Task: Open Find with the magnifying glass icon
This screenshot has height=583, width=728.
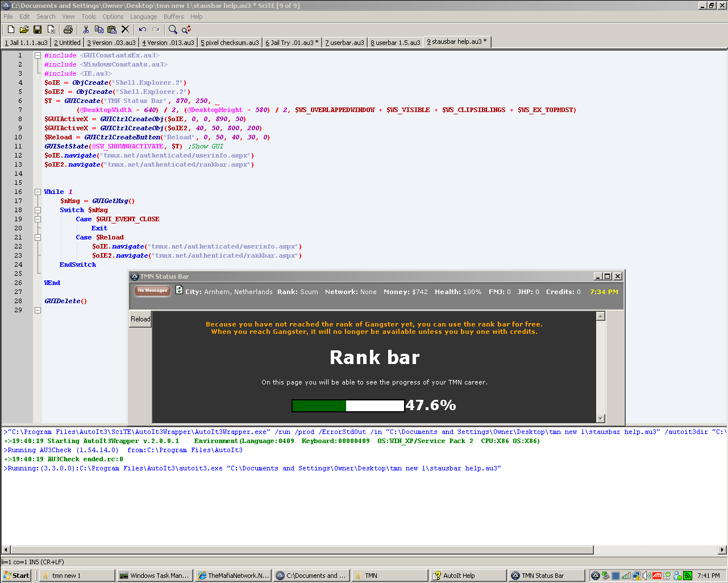Action: point(173,30)
